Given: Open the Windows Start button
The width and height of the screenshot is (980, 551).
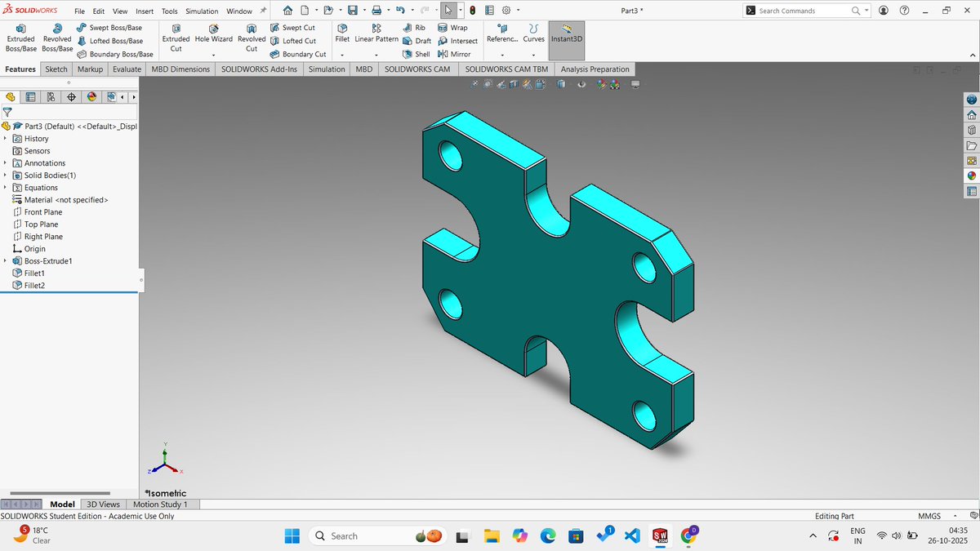Looking at the screenshot, I should point(292,535).
